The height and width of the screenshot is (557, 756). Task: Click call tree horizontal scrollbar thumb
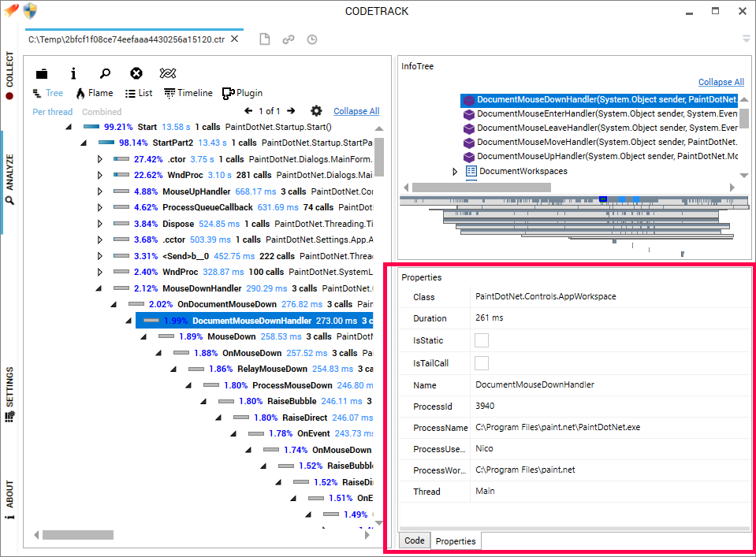click(77, 535)
